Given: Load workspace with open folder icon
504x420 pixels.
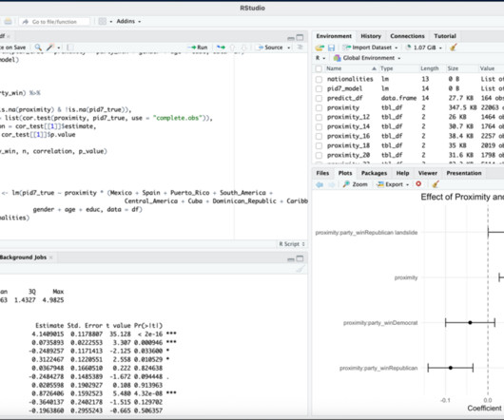Looking at the screenshot, I should click(x=320, y=48).
